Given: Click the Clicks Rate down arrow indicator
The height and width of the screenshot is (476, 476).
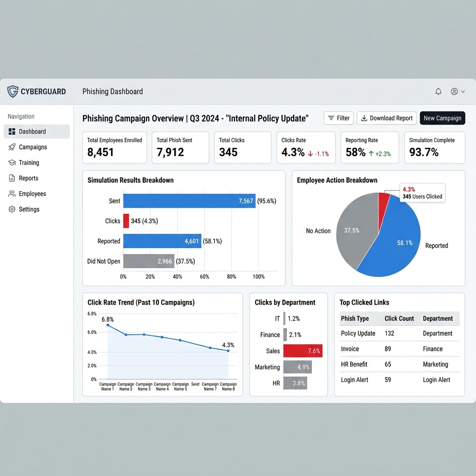Looking at the screenshot, I should 310,153.
